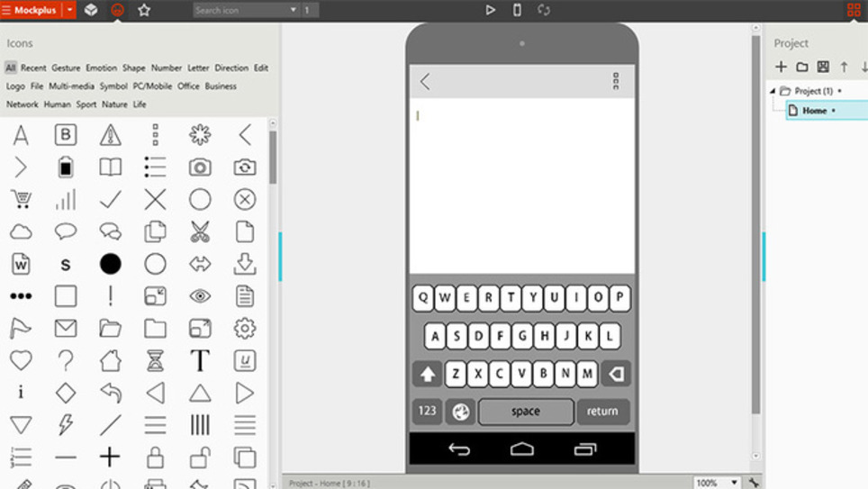Select the Gesture icon category

(x=66, y=68)
